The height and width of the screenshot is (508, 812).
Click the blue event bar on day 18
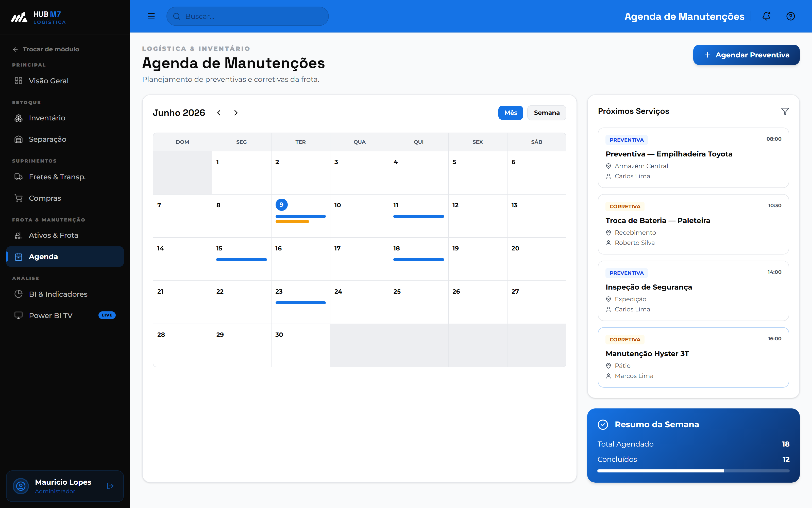point(418,260)
